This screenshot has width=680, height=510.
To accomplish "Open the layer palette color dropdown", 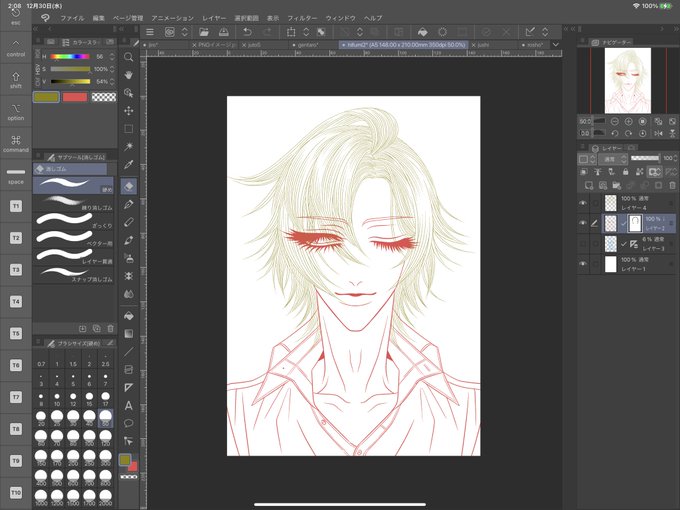I will click(x=586, y=159).
